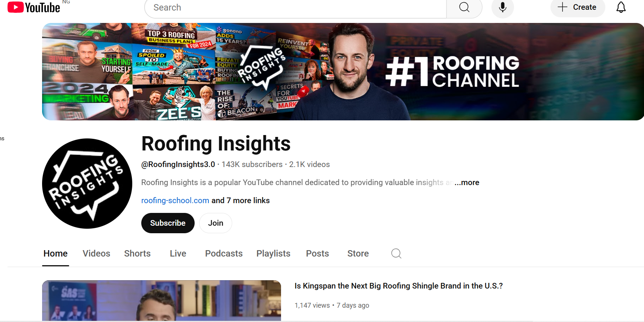
Task: Subscribe to Roofing Insights
Action: (168, 223)
